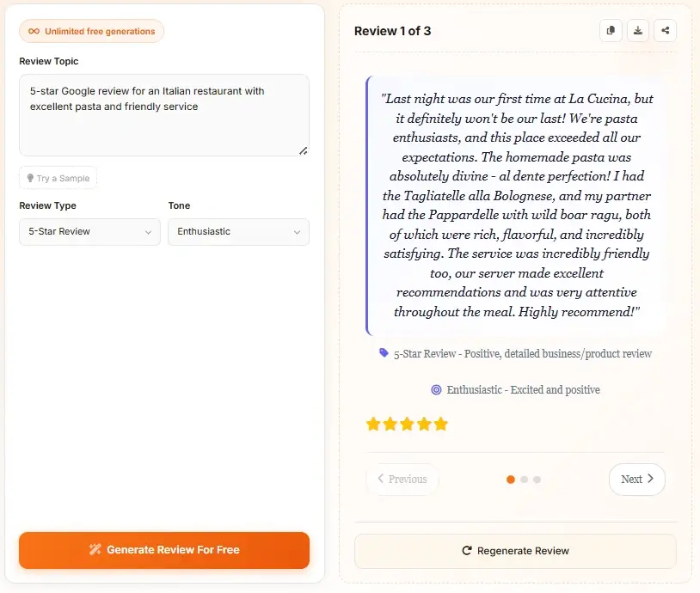Click the lightbulb Try a Sample icon
Viewport: 700px width, 593px height.
30,179
